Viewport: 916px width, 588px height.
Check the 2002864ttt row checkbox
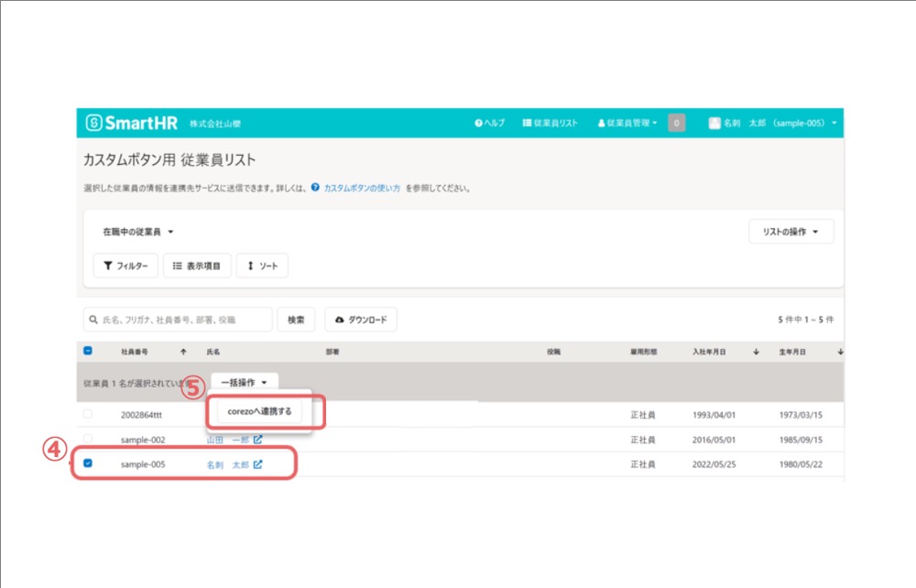pyautogui.click(x=88, y=414)
